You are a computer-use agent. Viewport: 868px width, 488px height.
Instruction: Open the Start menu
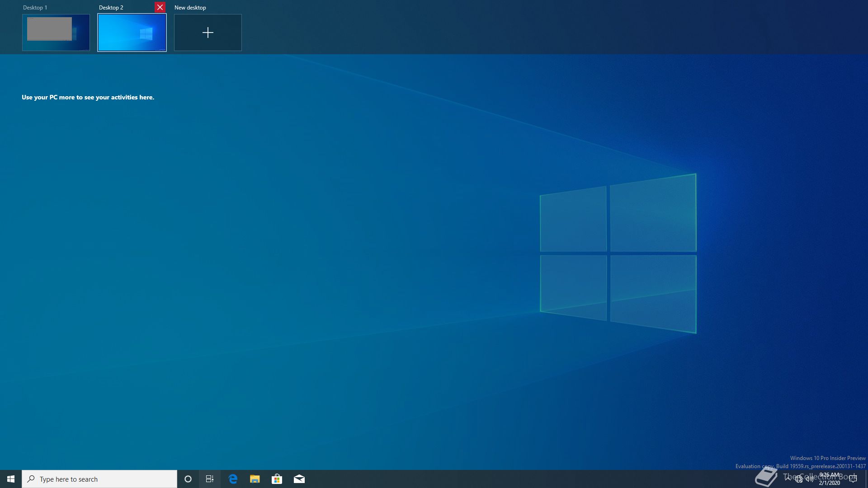(11, 479)
